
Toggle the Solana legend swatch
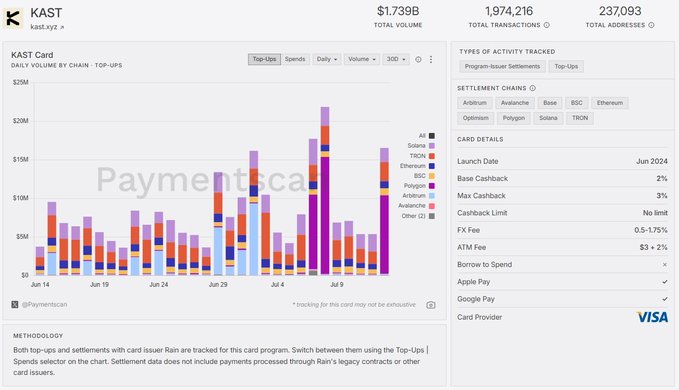point(432,146)
